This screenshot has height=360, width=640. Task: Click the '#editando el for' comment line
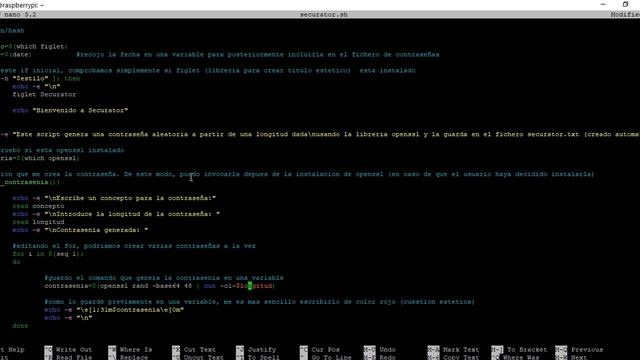134,246
